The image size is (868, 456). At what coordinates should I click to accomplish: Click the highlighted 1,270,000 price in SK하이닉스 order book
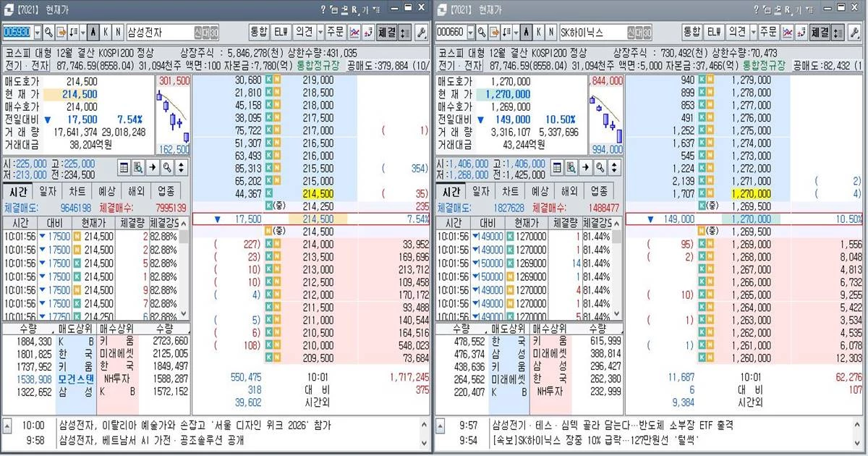(x=753, y=194)
